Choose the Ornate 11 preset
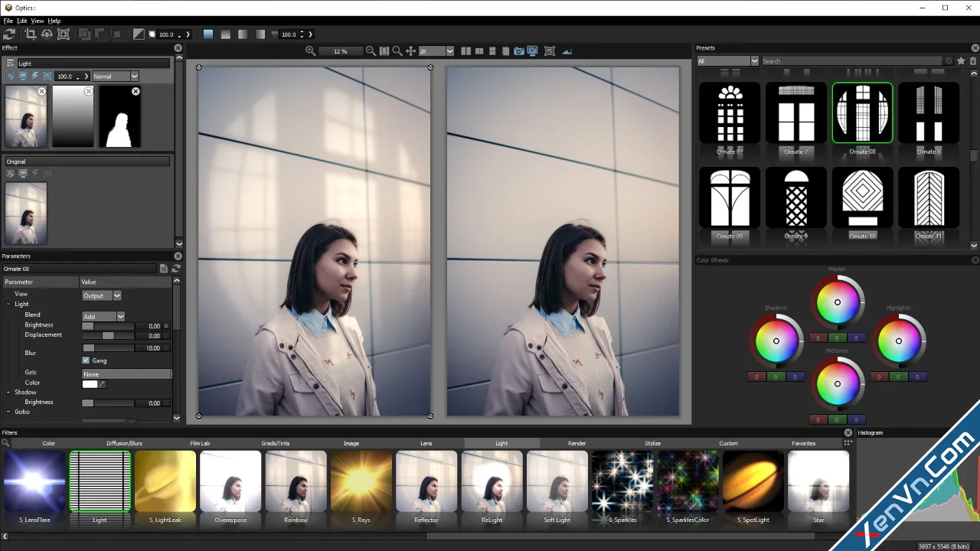This screenshot has height=551, width=980. click(929, 197)
